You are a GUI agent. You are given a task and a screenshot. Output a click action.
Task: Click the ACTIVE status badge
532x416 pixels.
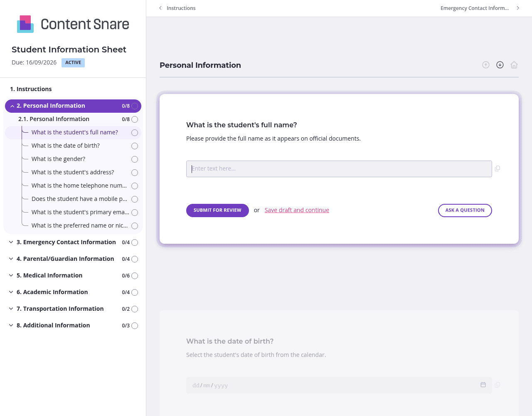pos(73,63)
